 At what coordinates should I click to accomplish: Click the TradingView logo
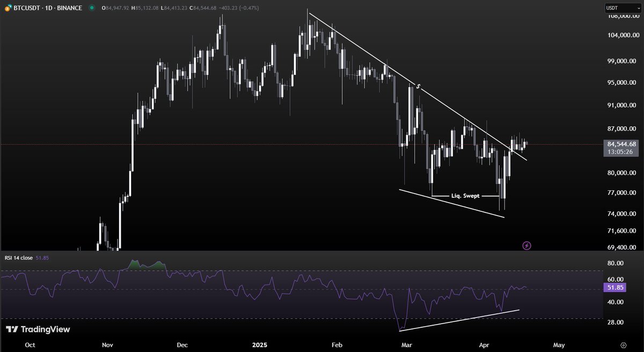tap(38, 329)
